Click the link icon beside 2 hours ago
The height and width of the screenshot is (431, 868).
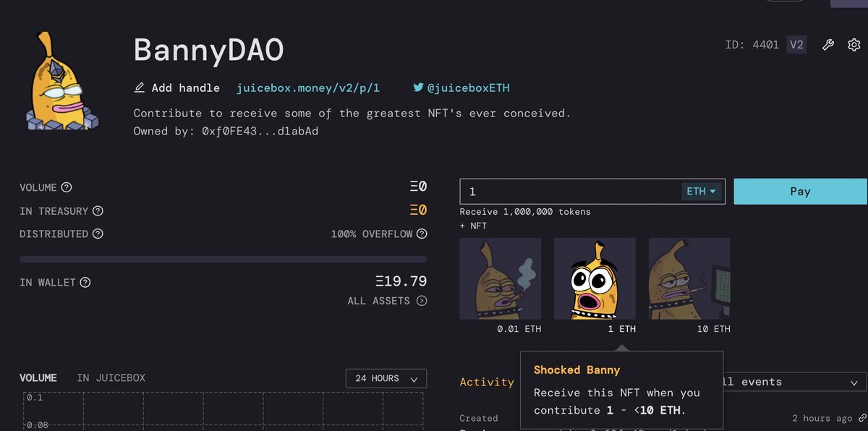[x=861, y=419]
